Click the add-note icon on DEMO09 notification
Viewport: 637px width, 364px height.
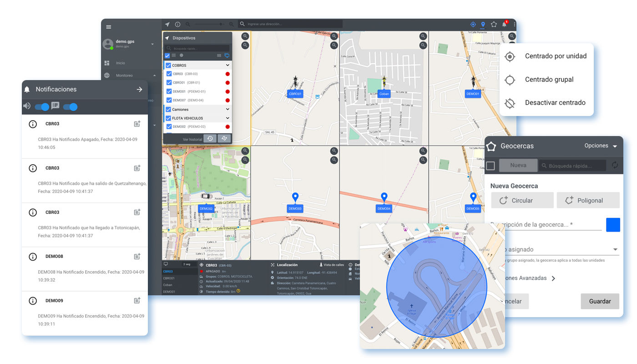tap(137, 301)
